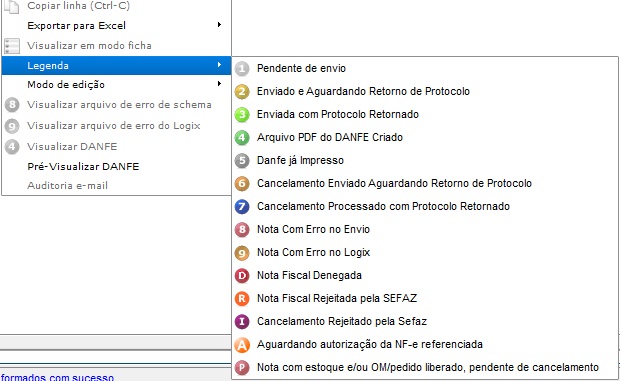Click the 'Pendente de envio' legend text
The image size is (620, 381).
[x=301, y=68]
